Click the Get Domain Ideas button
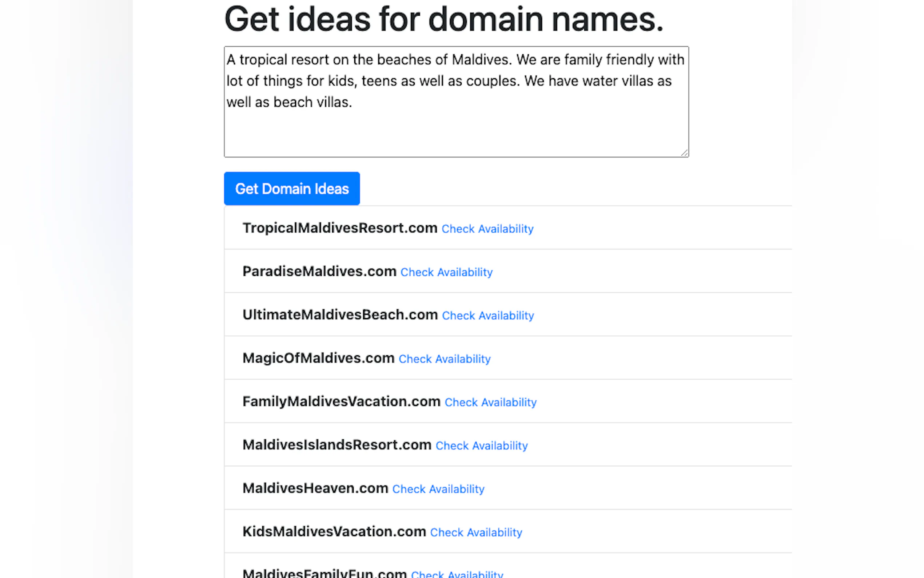The image size is (924, 578). tap(291, 189)
